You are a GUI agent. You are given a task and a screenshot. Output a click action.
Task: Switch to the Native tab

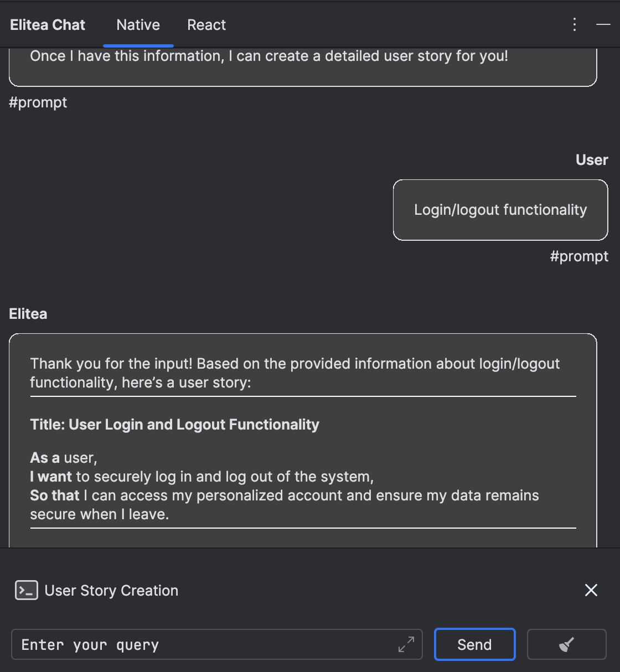138,25
